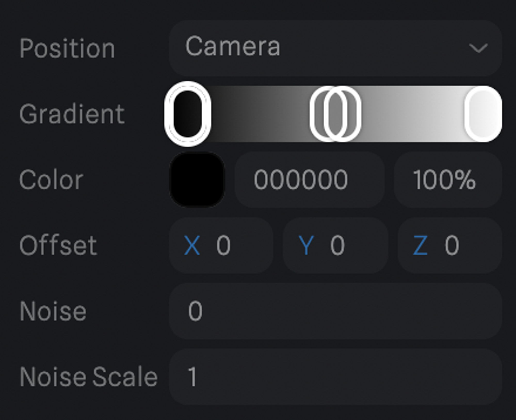Select the black gradient stop handle
This screenshot has height=420, width=516.
coord(188,114)
